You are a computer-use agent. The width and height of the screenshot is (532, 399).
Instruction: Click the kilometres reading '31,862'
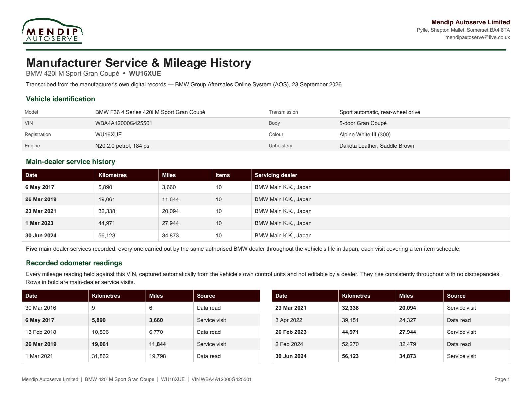pyautogui.click(x=100, y=356)
